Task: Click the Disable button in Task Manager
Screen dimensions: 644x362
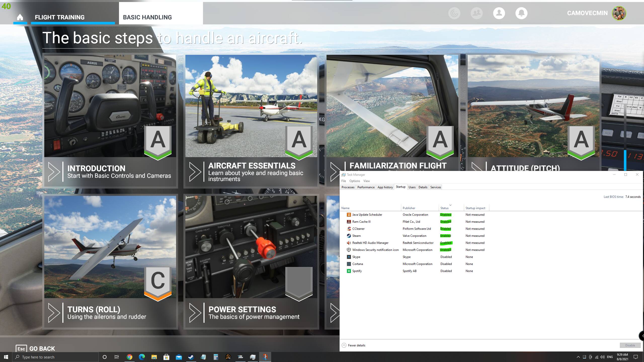Action: click(x=630, y=345)
